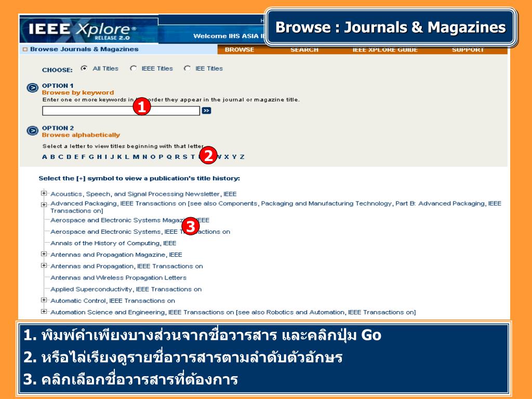Browse titles beginning with letter N

click(x=145, y=157)
